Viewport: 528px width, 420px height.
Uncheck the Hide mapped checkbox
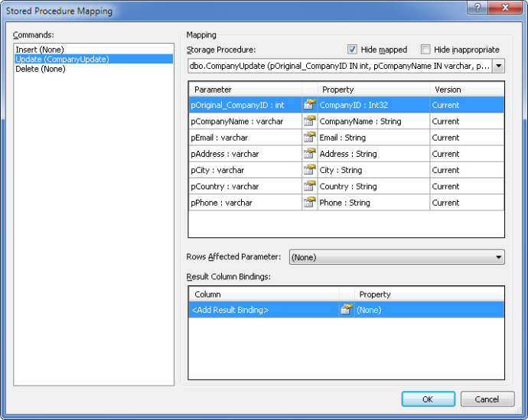tap(353, 50)
